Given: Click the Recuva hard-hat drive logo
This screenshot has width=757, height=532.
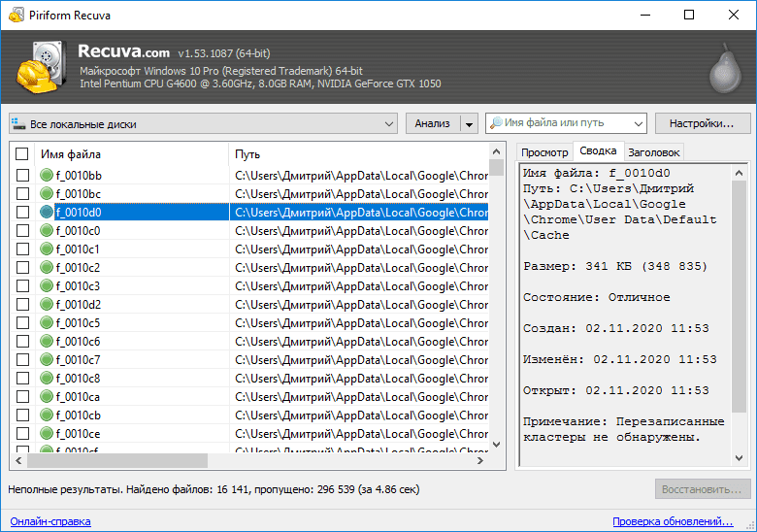Looking at the screenshot, I should (42, 67).
